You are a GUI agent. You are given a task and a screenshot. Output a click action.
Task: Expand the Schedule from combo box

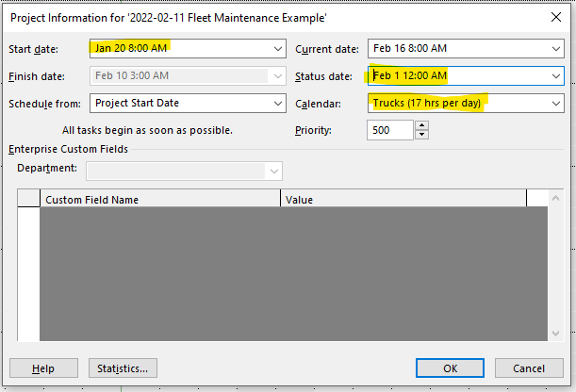[278, 104]
